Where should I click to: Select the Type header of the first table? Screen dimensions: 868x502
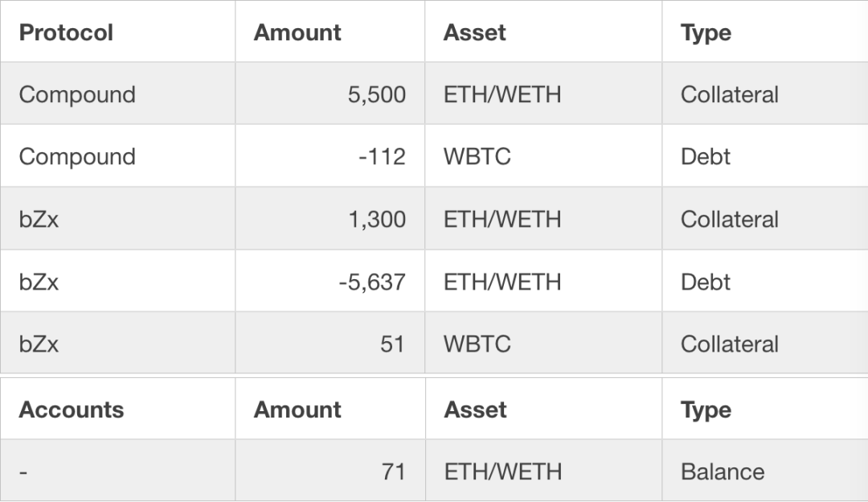pos(706,32)
